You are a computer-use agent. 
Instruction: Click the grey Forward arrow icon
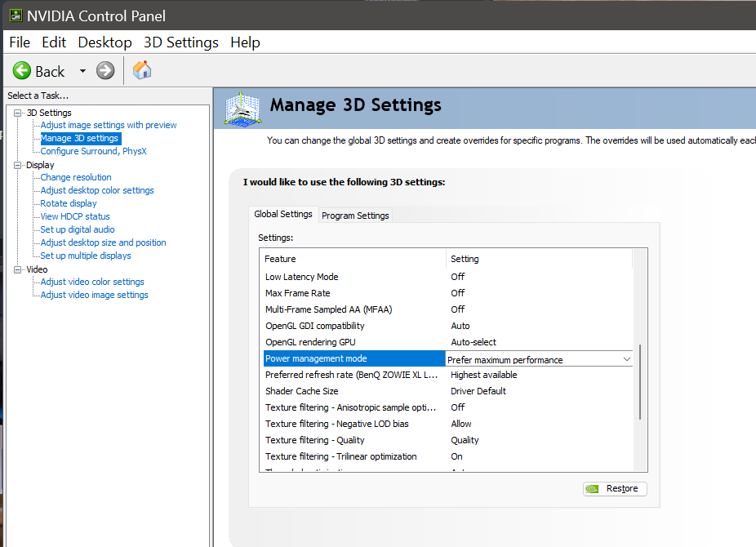click(105, 70)
